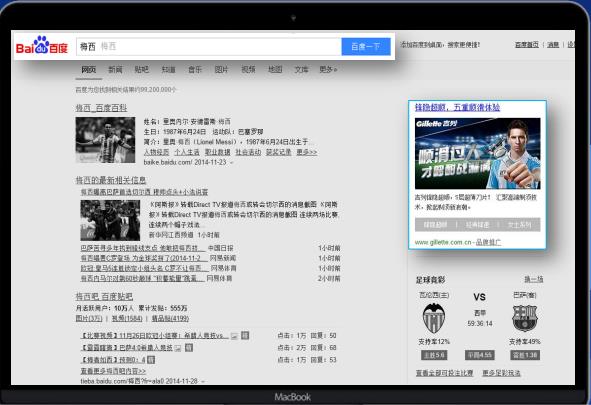The height and width of the screenshot is (405, 591).
Task: Expand the arrow beside baike.baidu.com date
Action: (x=231, y=162)
